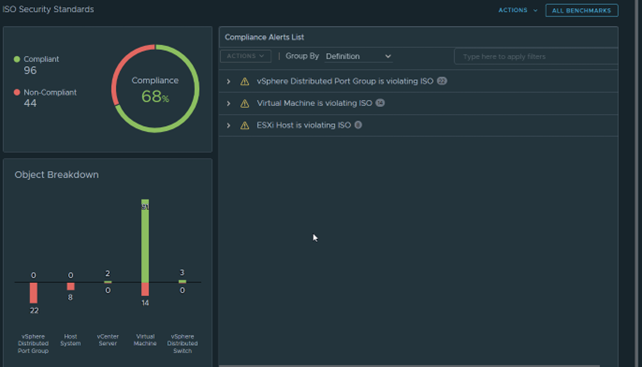Click the Host System axis label
642x367 pixels.
pyautogui.click(x=70, y=340)
